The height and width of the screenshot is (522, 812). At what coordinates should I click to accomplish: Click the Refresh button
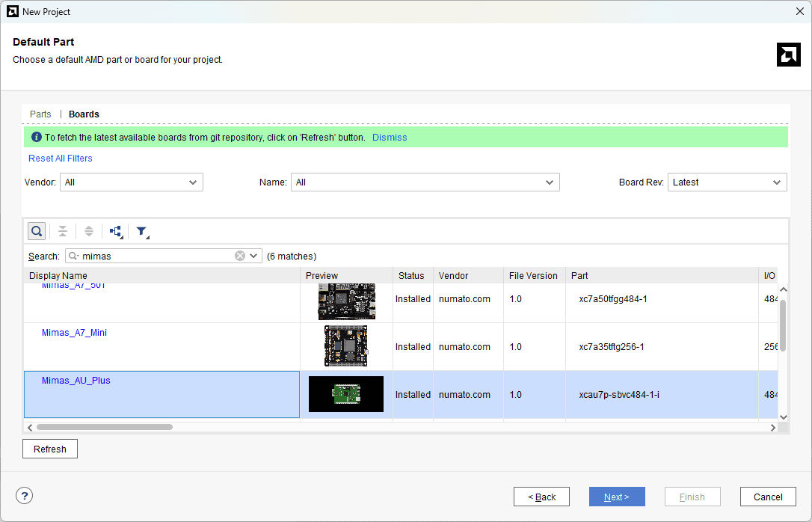coord(50,449)
